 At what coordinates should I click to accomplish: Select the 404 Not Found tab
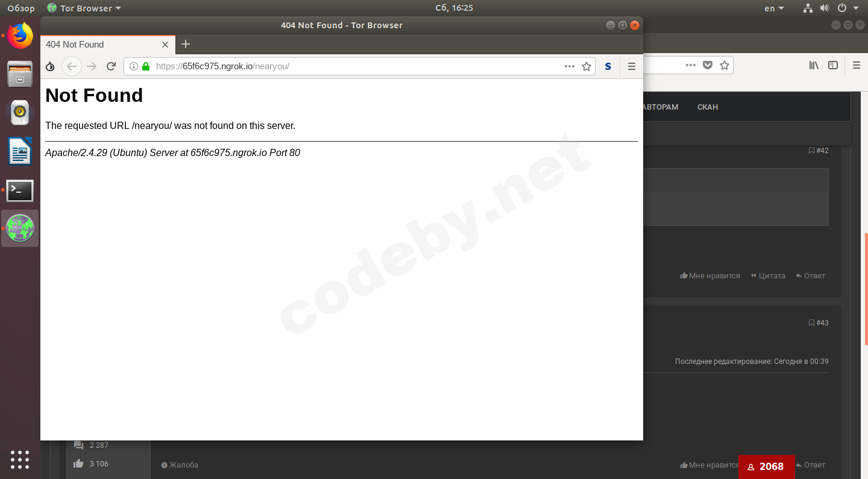(108, 45)
